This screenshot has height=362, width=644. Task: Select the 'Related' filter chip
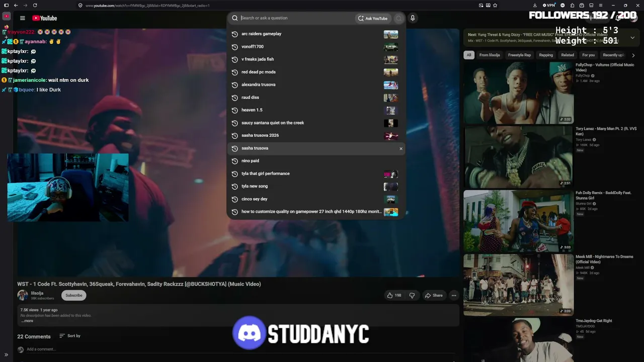point(568,55)
